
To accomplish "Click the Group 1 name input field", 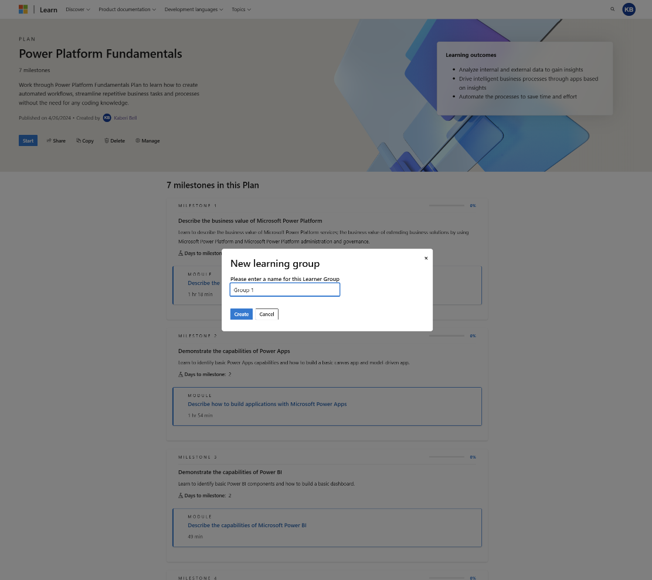I will pyautogui.click(x=285, y=290).
